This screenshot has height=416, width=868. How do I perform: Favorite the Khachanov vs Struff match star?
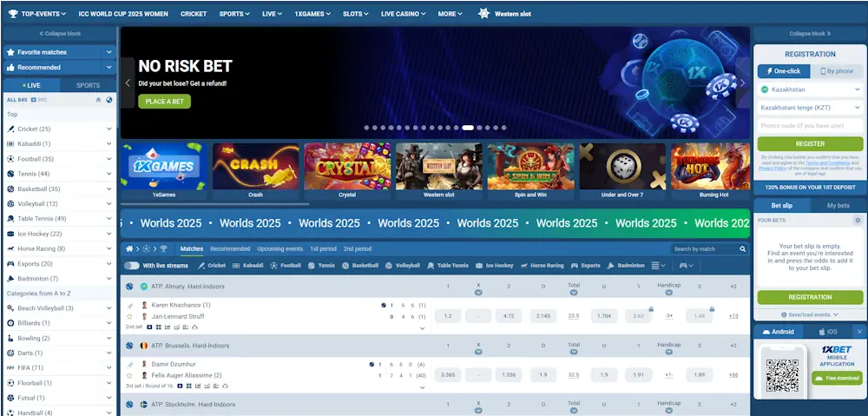(130, 316)
